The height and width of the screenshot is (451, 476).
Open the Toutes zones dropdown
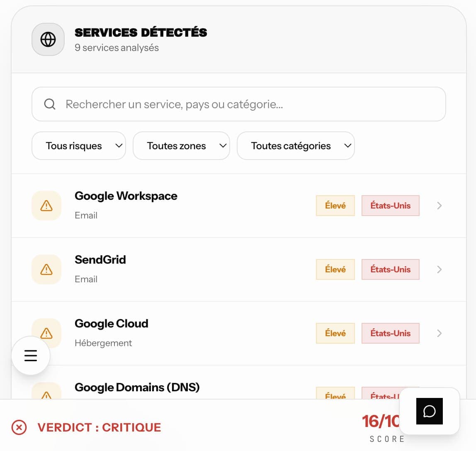point(181,145)
